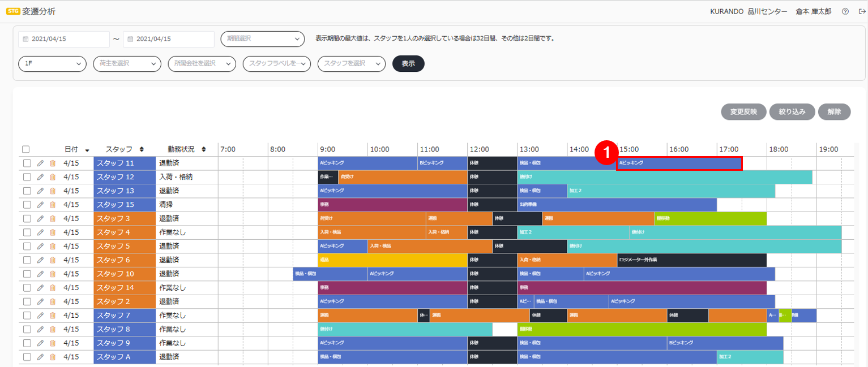Viewport: 868px width, 367px height.
Task: Tick the checkbox beside スタッフ 15
Action: (27, 205)
